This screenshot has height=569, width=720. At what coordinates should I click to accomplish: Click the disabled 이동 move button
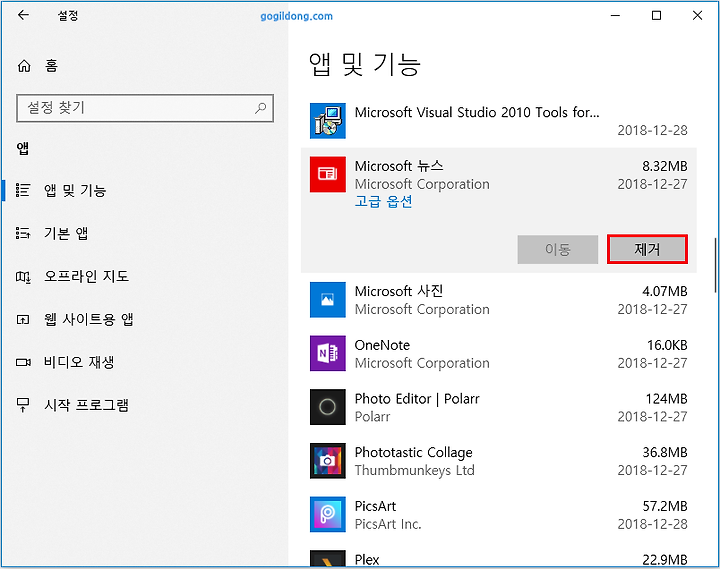tap(557, 249)
